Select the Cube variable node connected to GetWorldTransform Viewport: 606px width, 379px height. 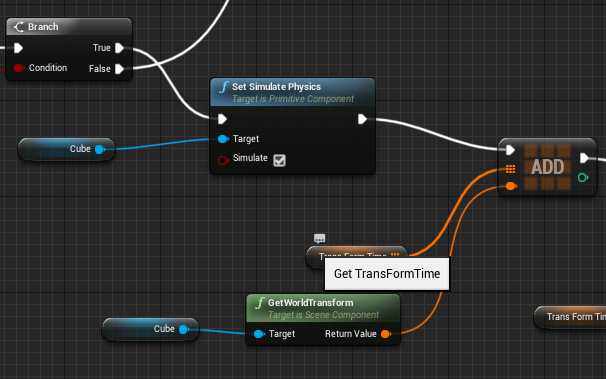pyautogui.click(x=151, y=329)
